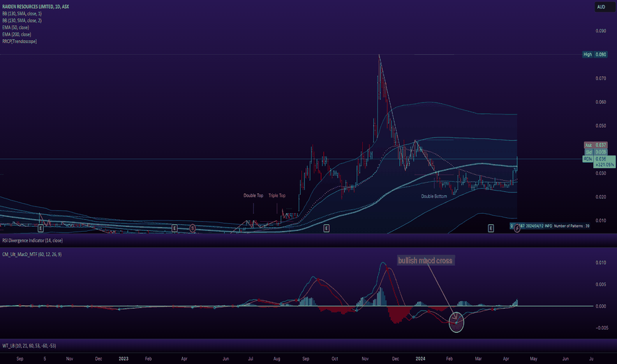
Task: Click the earnings E marker near October 2022
Action: tap(40, 228)
